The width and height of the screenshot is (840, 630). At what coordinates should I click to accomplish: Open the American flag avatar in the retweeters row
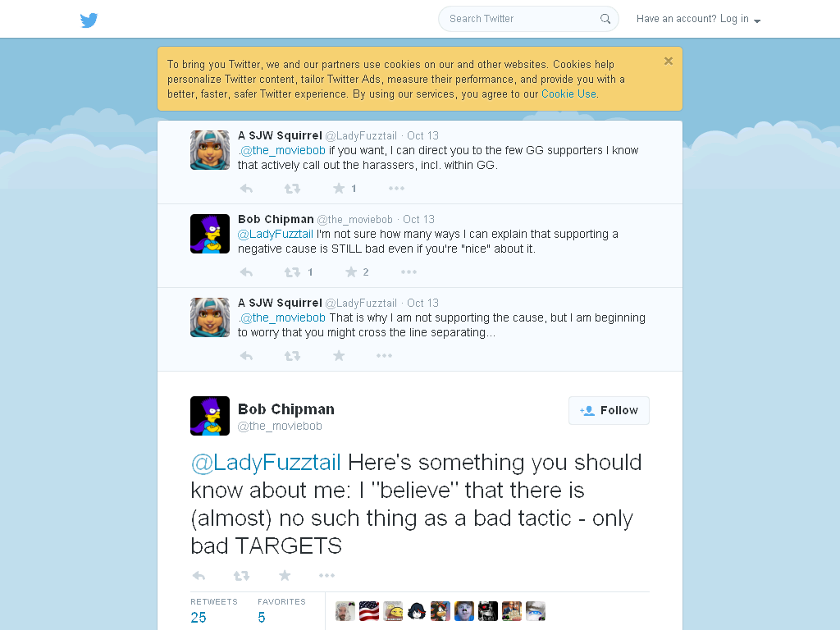point(369,611)
